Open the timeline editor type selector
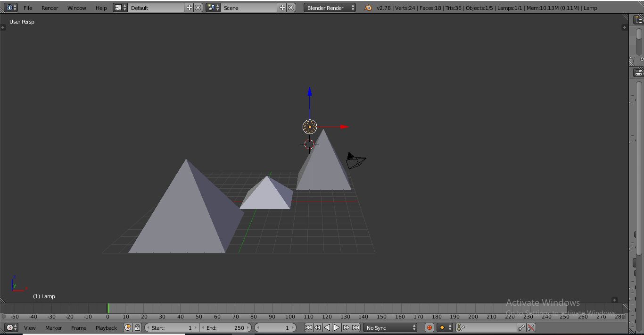644x335 pixels. tap(11, 327)
